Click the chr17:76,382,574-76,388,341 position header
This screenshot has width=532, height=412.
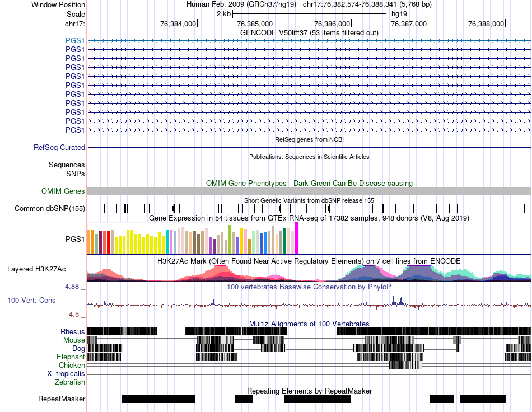point(367,4)
